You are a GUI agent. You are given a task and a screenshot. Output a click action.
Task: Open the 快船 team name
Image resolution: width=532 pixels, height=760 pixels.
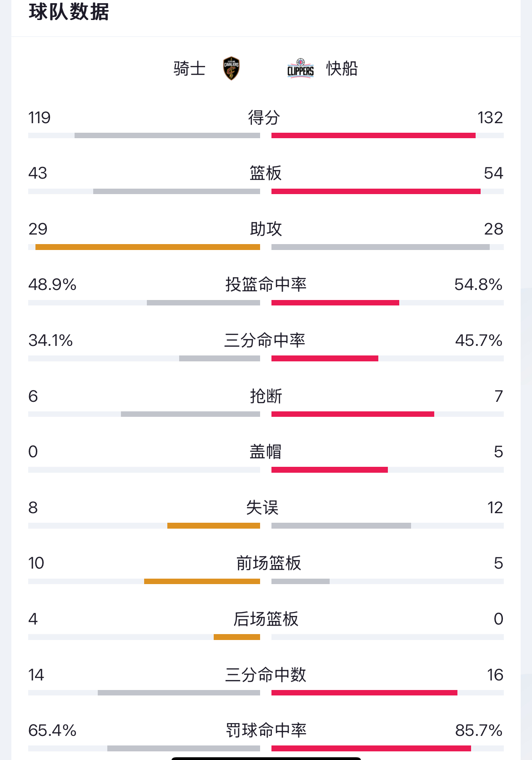click(342, 69)
